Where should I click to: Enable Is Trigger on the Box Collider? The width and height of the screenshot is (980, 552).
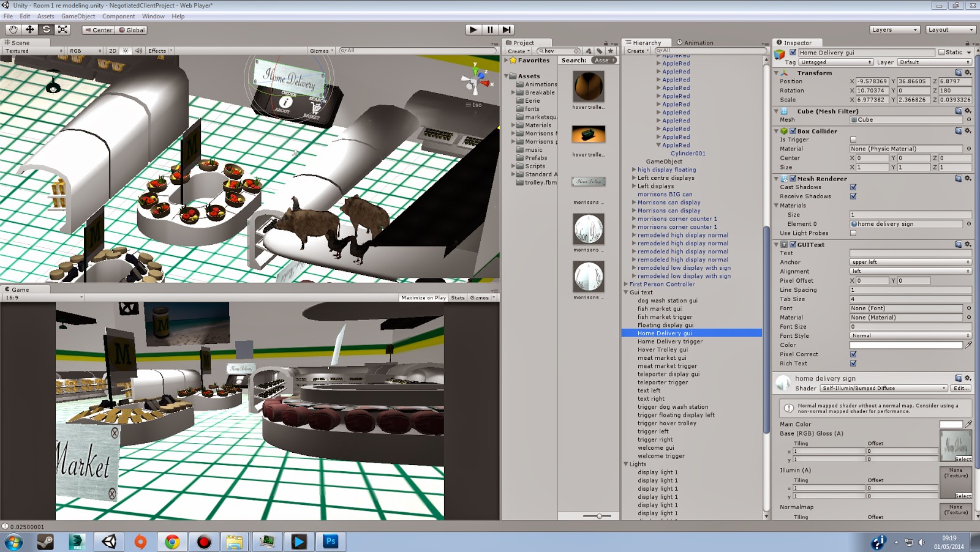(853, 139)
